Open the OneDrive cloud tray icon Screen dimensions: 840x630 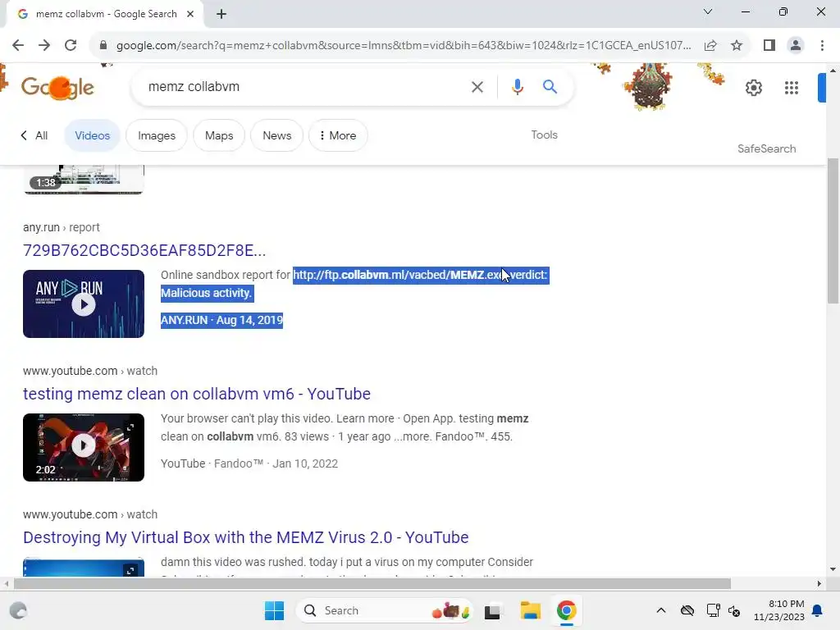point(687,610)
